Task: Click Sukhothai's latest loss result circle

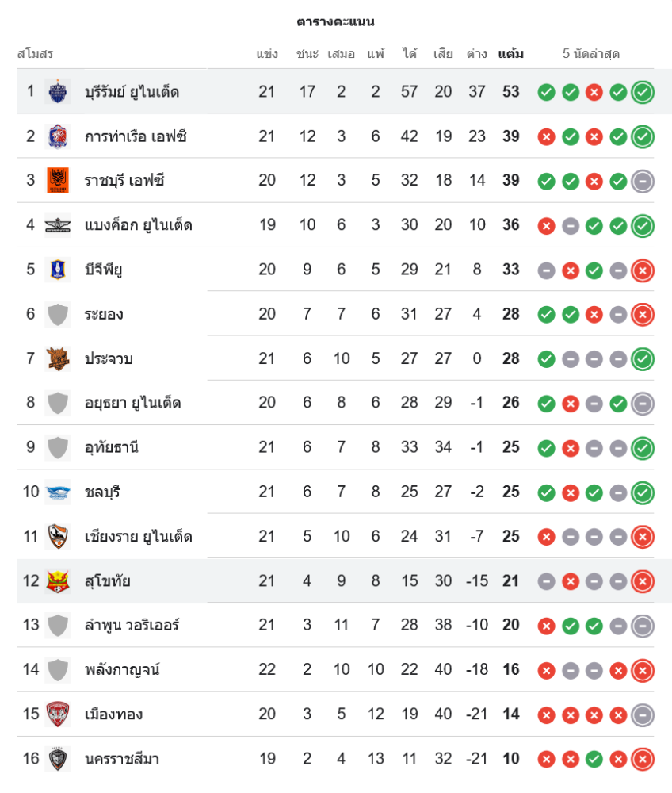Action: point(643,581)
